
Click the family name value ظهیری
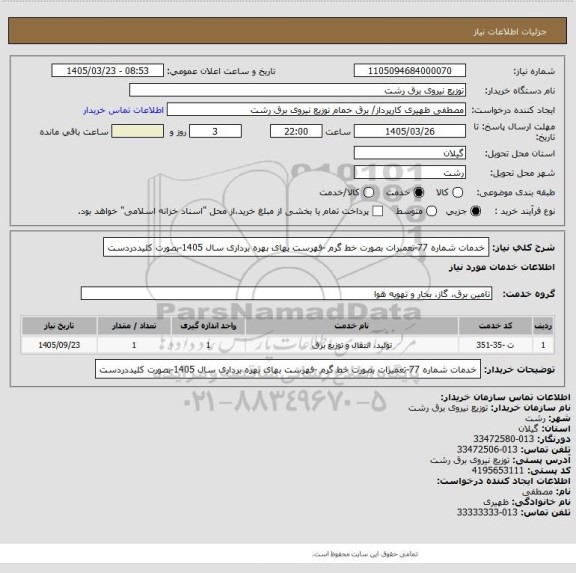[x=496, y=502]
